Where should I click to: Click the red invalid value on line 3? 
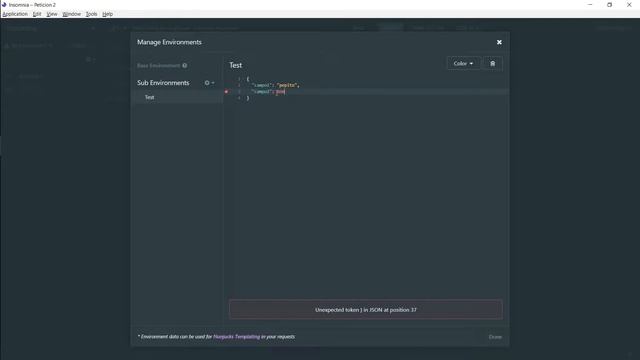(x=280, y=92)
